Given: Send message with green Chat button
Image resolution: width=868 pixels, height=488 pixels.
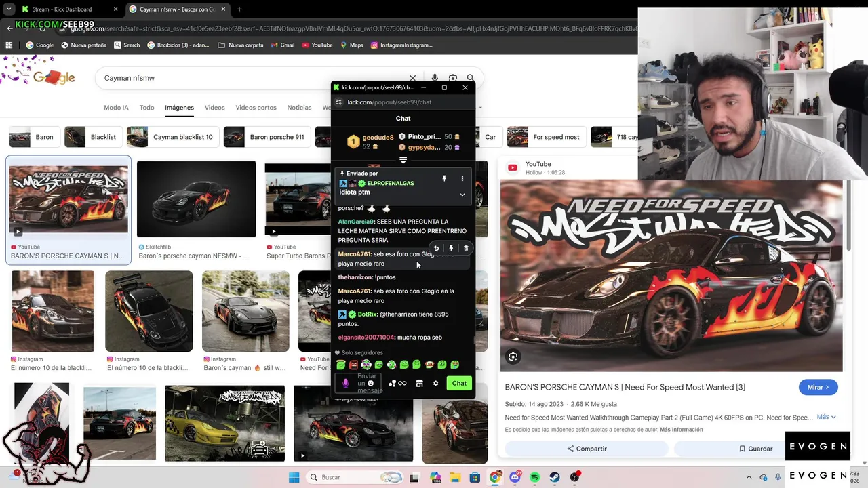Looking at the screenshot, I should click(x=459, y=383).
